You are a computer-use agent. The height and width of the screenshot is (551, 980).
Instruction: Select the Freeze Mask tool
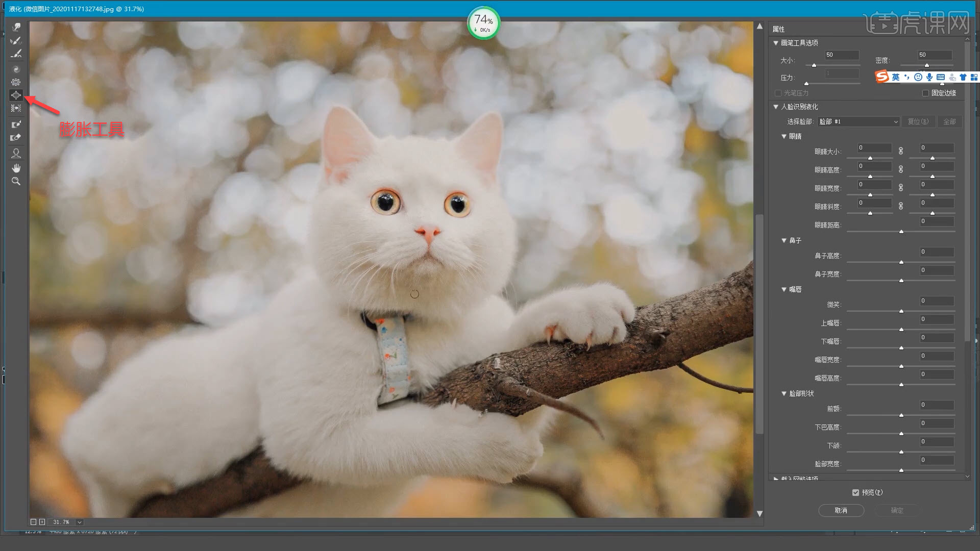pos(16,124)
